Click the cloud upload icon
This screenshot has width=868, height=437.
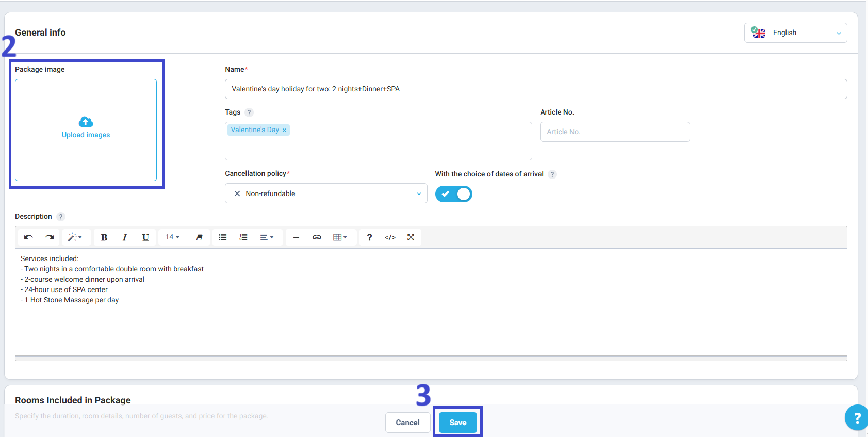tap(86, 122)
